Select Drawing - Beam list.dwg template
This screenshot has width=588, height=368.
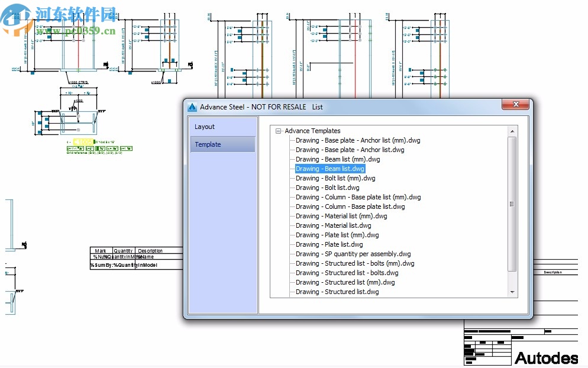click(329, 169)
